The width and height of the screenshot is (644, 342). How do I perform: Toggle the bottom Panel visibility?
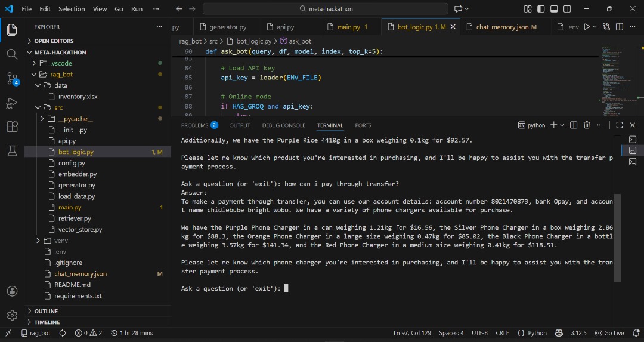point(554,8)
